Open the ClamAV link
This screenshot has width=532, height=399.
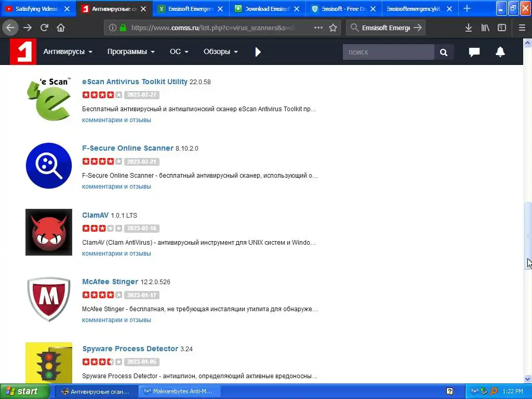tap(96, 215)
